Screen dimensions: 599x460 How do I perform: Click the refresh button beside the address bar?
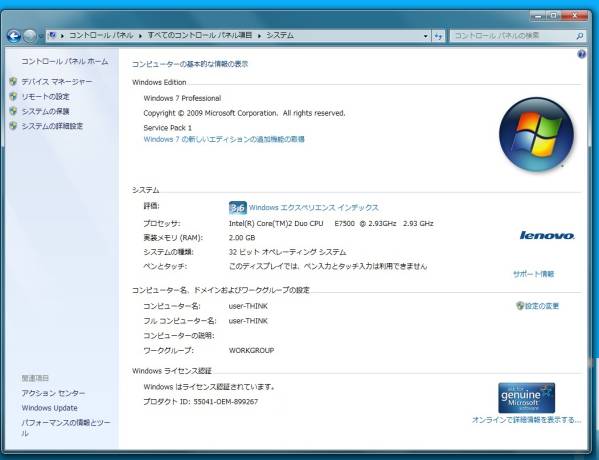pos(439,36)
